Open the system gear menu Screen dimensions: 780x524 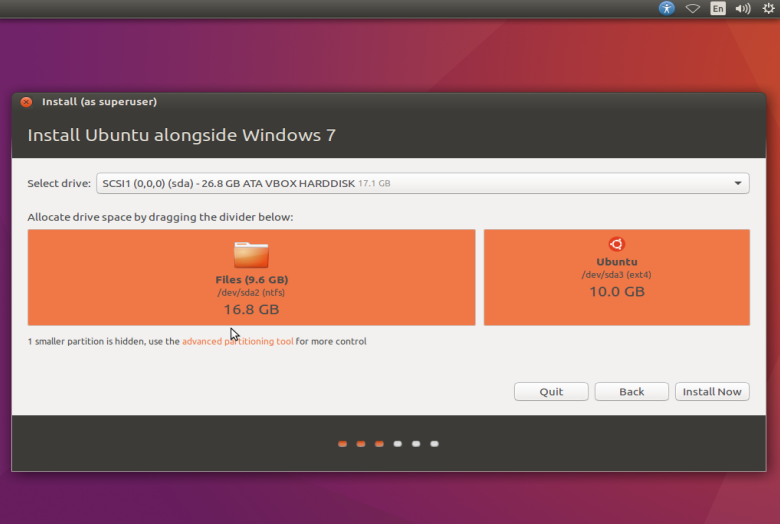pyautogui.click(x=769, y=8)
